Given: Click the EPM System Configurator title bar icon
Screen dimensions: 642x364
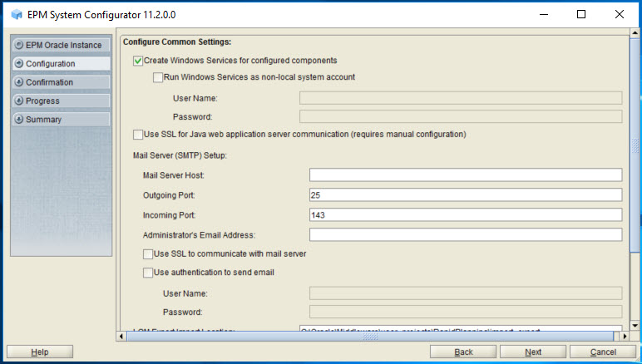Looking at the screenshot, I should (x=17, y=15).
